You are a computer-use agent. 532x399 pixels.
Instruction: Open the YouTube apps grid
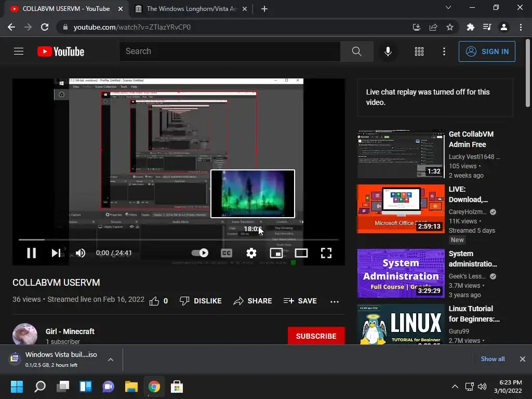(x=419, y=51)
